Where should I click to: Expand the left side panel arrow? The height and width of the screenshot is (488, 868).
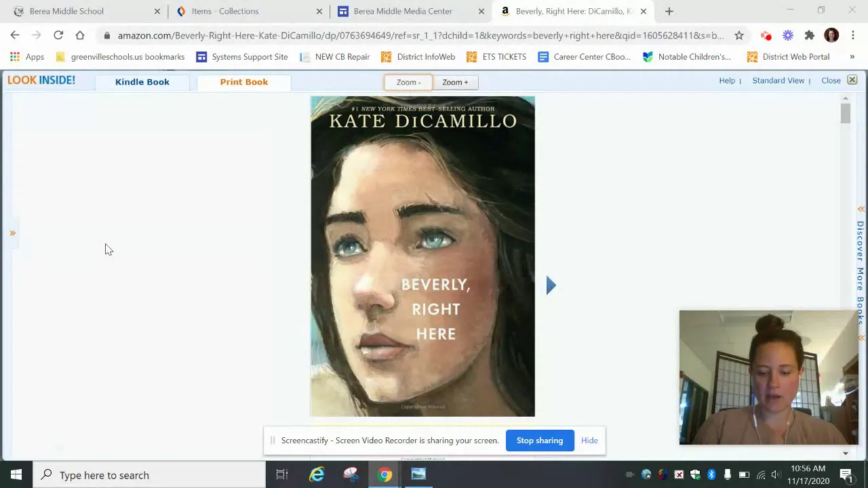(x=12, y=233)
